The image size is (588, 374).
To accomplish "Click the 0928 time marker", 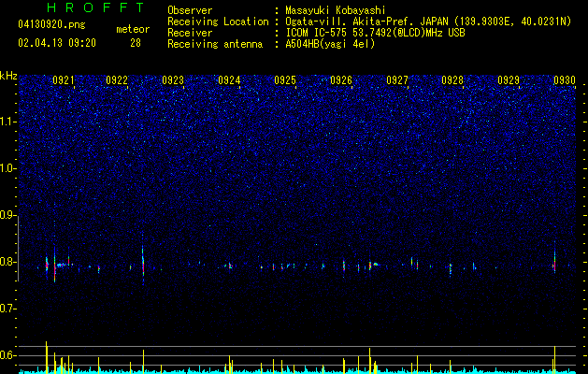I will click(x=452, y=79).
